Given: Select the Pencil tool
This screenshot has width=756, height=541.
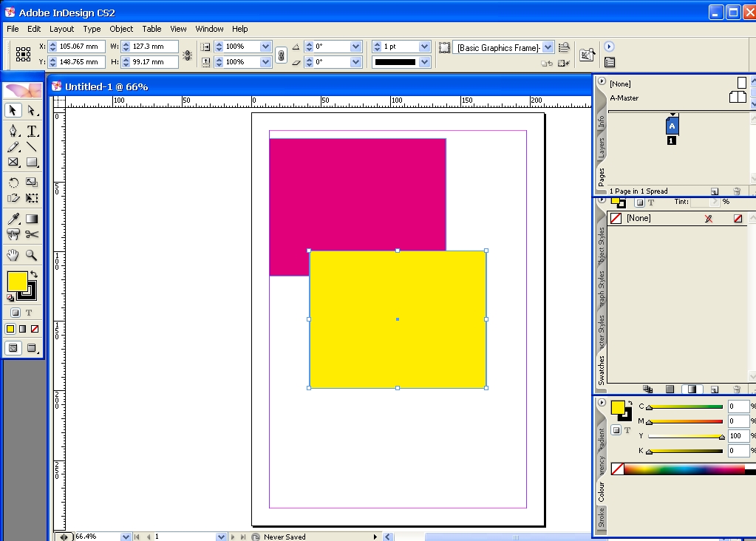Looking at the screenshot, I should click(13, 146).
